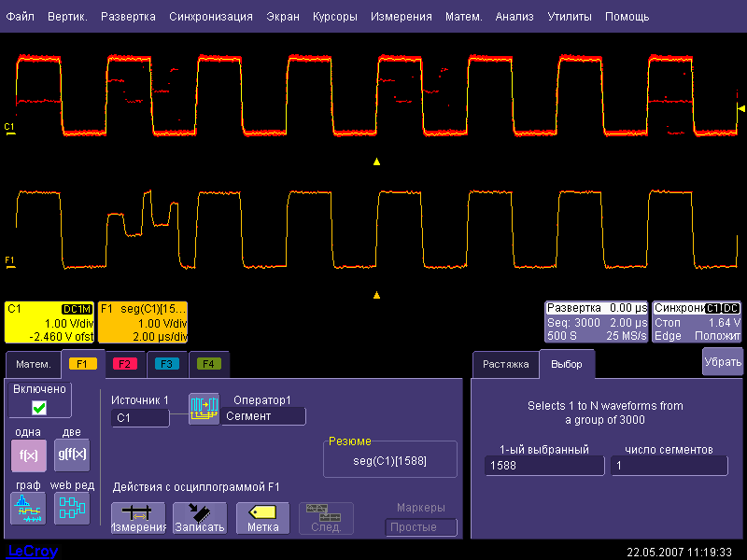Screen dimensions: 747x560
Task: Click the Метка label icon button
Action: tap(262, 518)
